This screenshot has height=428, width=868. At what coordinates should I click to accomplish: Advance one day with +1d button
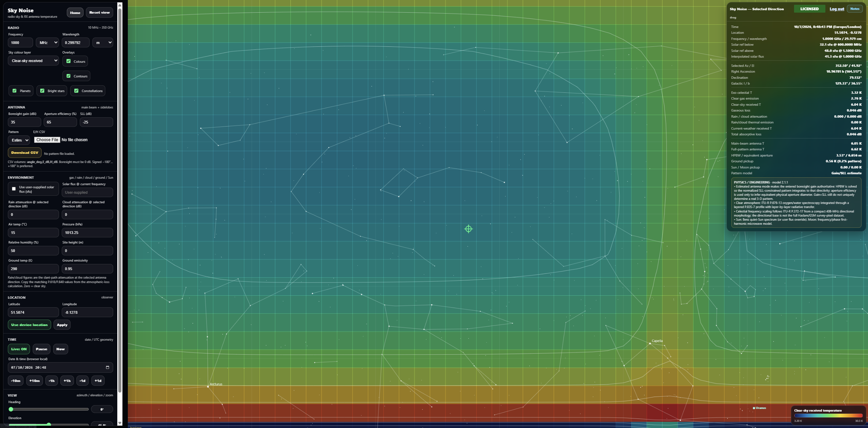tap(98, 381)
